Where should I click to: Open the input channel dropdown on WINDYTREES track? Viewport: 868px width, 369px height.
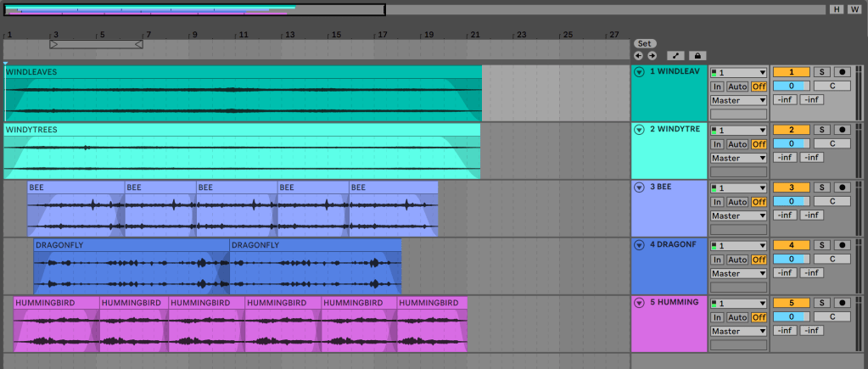coord(738,130)
